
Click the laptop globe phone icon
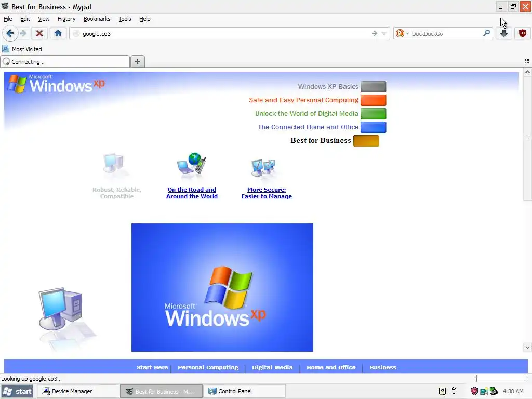(x=191, y=165)
